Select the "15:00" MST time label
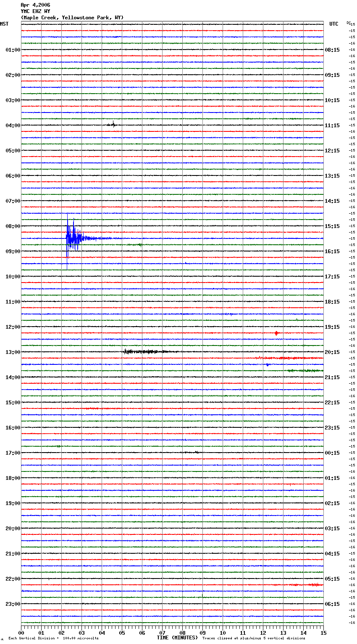357x644 pixels. coord(13,403)
